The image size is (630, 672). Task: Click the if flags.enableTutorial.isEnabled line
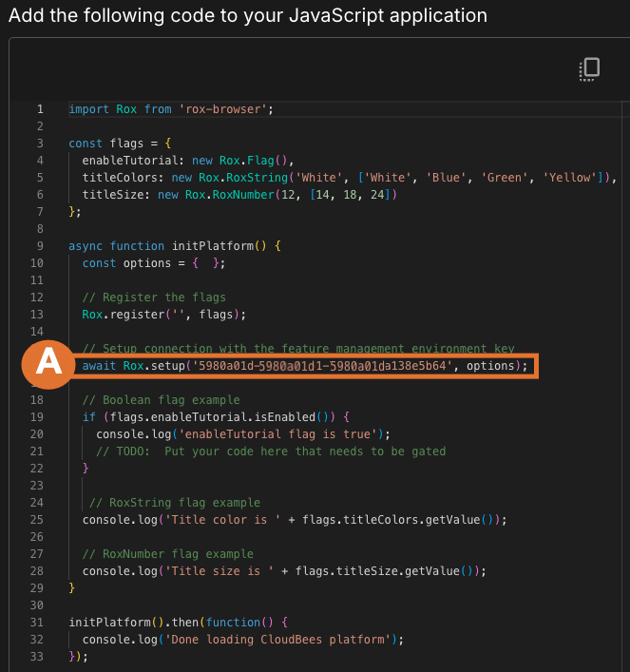pos(217,417)
